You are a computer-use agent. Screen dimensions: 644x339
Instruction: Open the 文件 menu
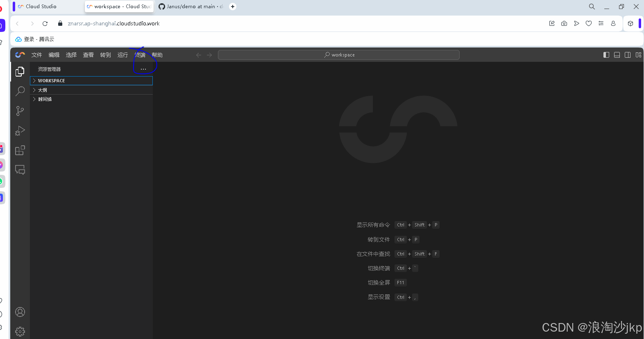(x=37, y=55)
